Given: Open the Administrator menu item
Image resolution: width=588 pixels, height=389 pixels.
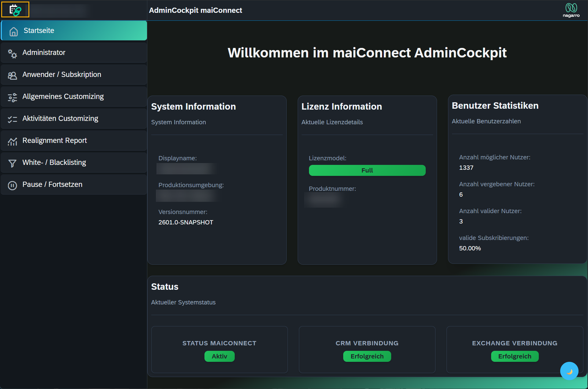Looking at the screenshot, I should click(x=44, y=53).
